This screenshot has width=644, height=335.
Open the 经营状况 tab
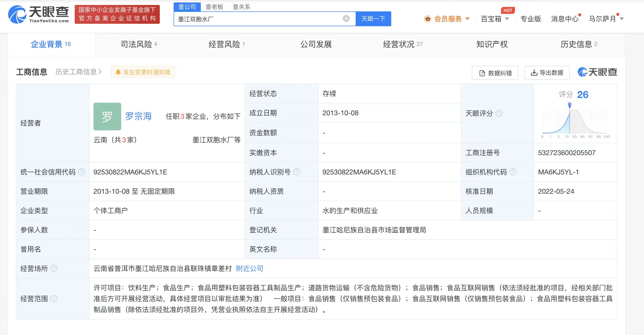pyautogui.click(x=403, y=44)
